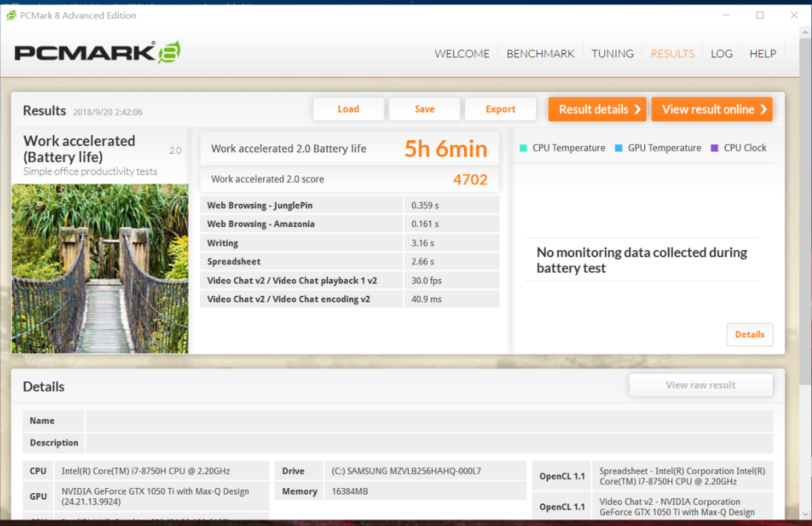Click the Save result button
This screenshot has width=812, height=526.
(425, 109)
